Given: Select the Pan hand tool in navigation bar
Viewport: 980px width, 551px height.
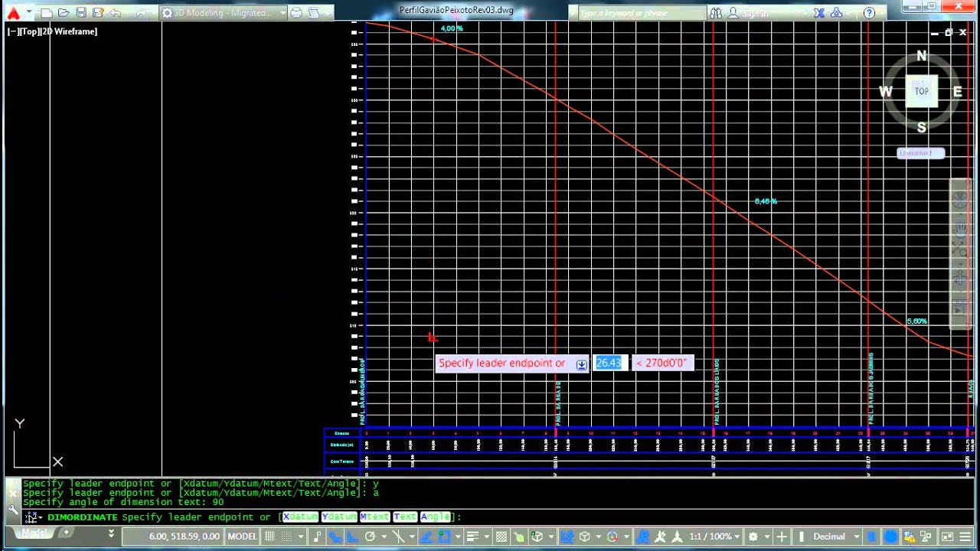Looking at the screenshot, I should click(x=961, y=230).
